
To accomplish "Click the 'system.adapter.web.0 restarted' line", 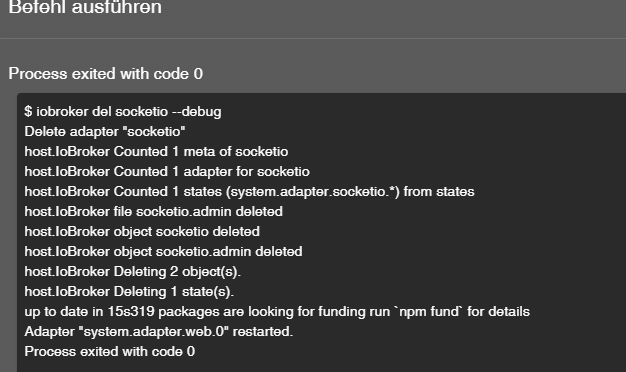I will [158, 331].
